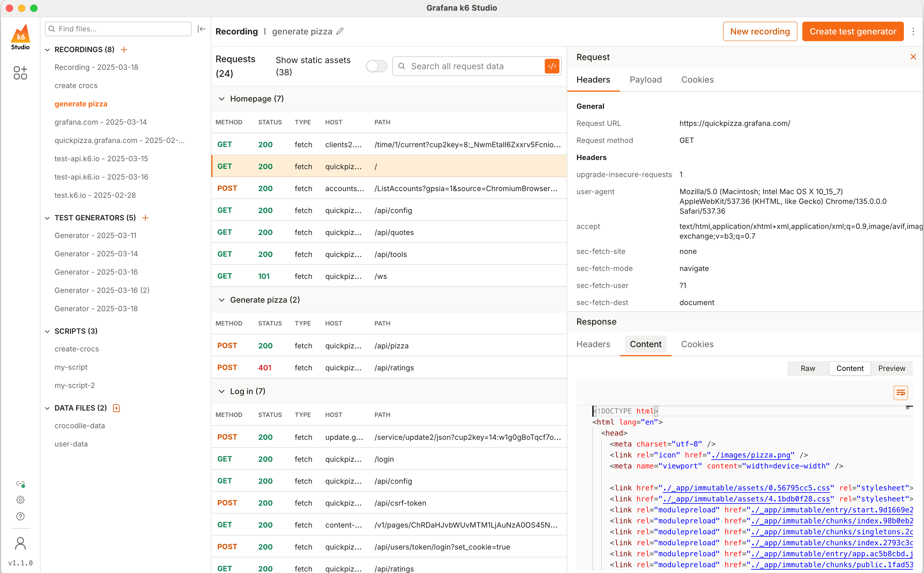
Task: Import a data file icon
Action: click(116, 408)
